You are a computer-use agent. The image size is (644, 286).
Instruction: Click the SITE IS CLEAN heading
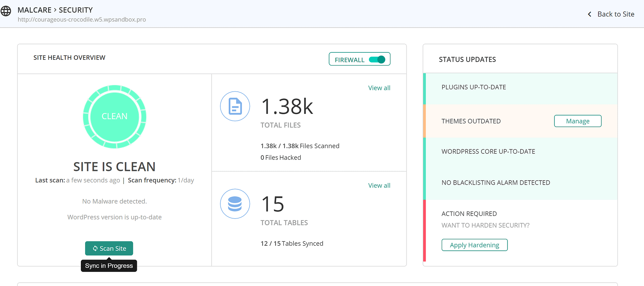[114, 167]
